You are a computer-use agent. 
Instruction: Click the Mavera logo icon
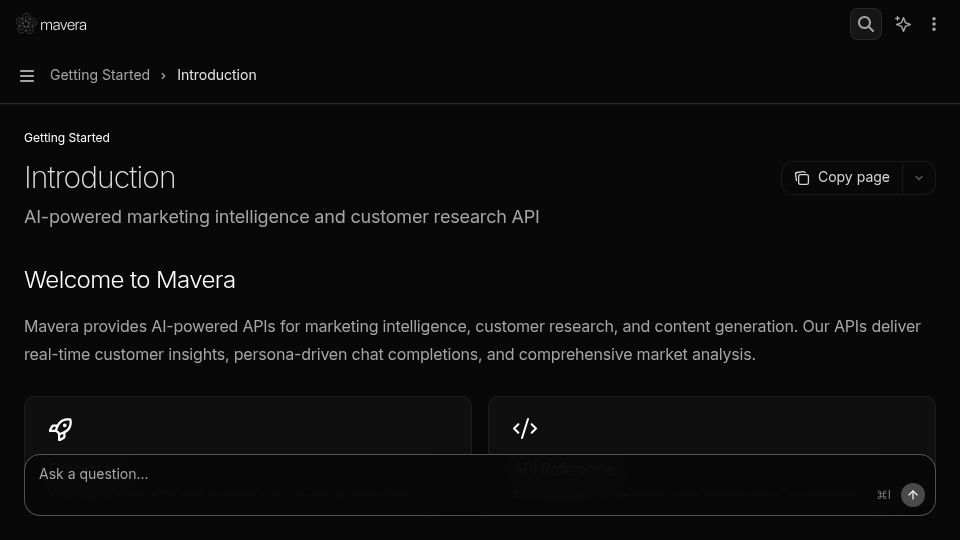click(x=26, y=24)
